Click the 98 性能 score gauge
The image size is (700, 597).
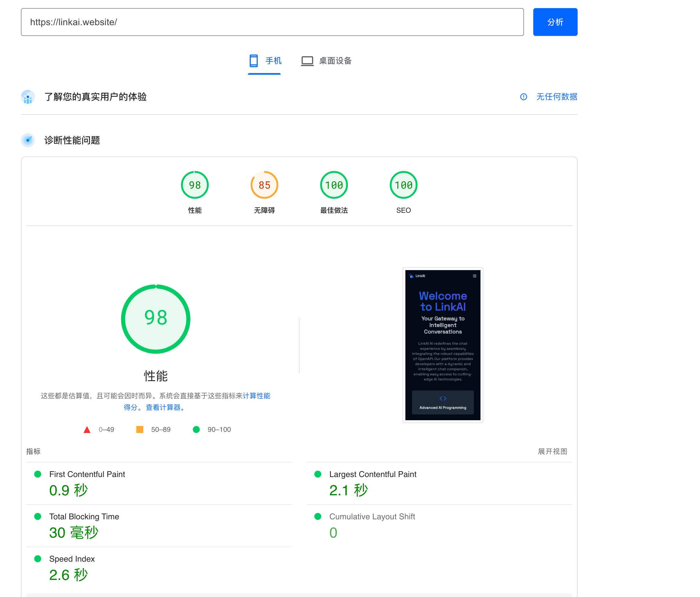pos(195,185)
